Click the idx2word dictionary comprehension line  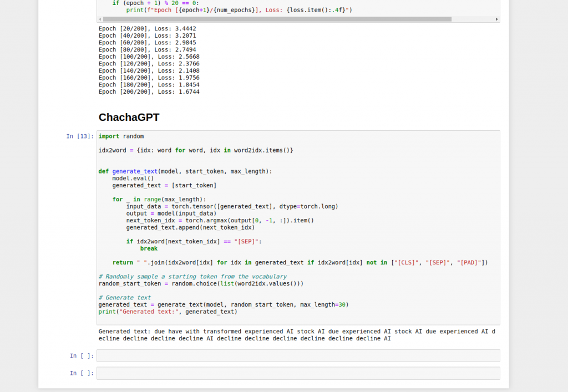(195, 150)
